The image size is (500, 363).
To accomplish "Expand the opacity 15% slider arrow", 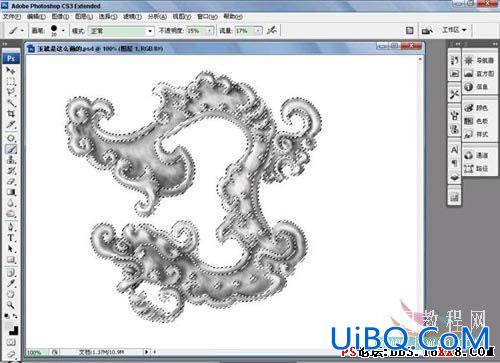I will [x=210, y=31].
